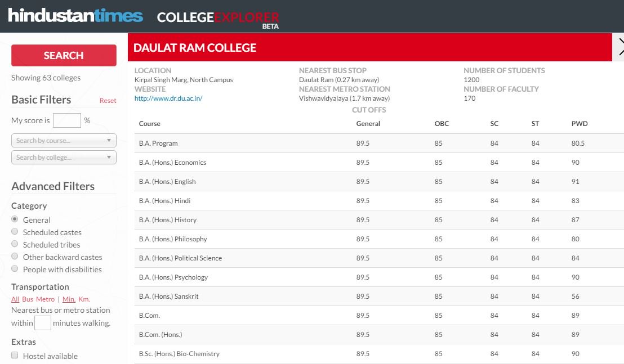Image resolution: width=624 pixels, height=364 pixels.
Task: Reset the basic filters
Action: point(108,101)
